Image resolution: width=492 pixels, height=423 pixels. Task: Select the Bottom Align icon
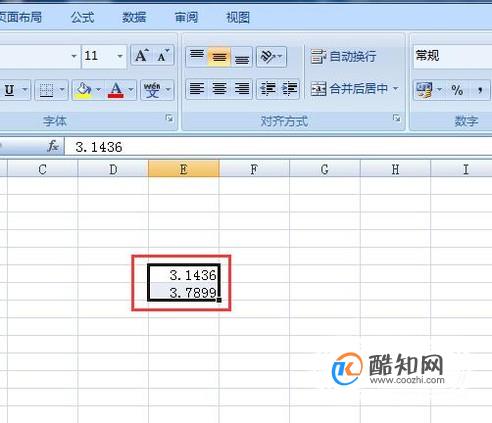click(242, 56)
